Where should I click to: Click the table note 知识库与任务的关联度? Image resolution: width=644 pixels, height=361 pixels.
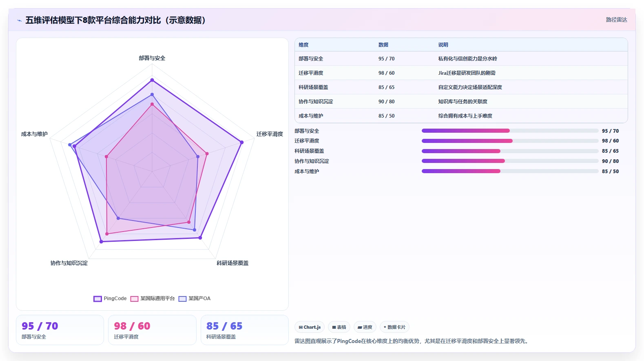point(463,102)
